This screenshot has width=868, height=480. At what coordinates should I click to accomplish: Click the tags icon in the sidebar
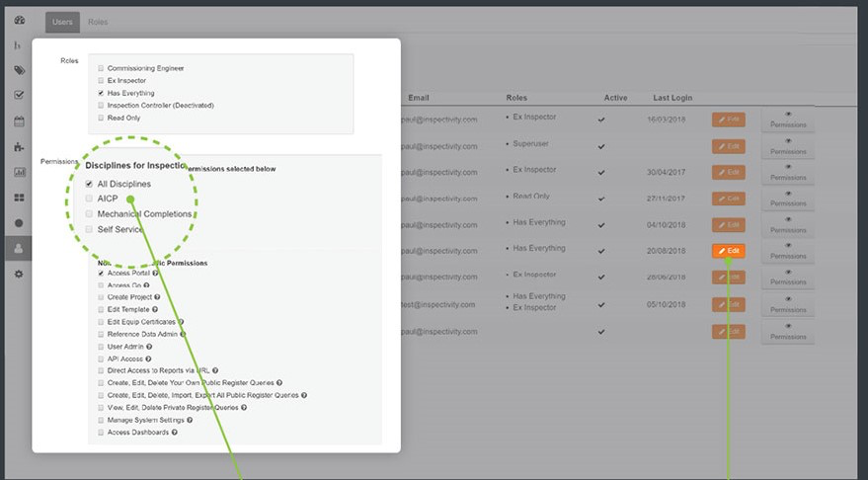20,70
